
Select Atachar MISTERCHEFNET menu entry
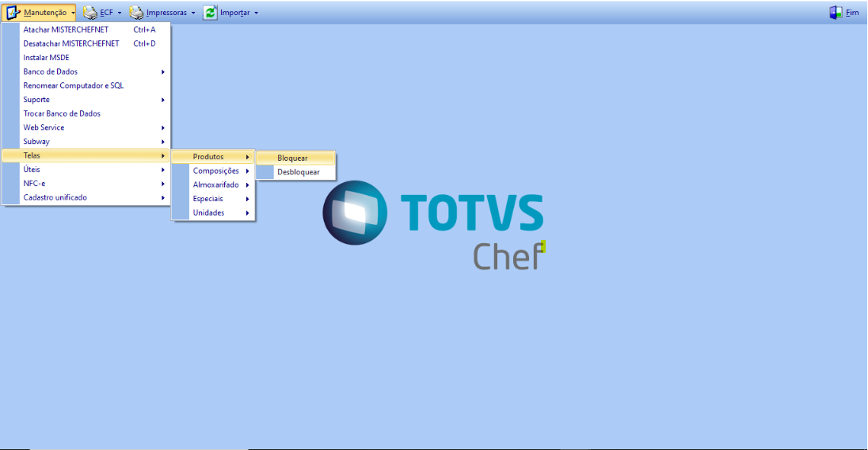pyautogui.click(x=86, y=30)
